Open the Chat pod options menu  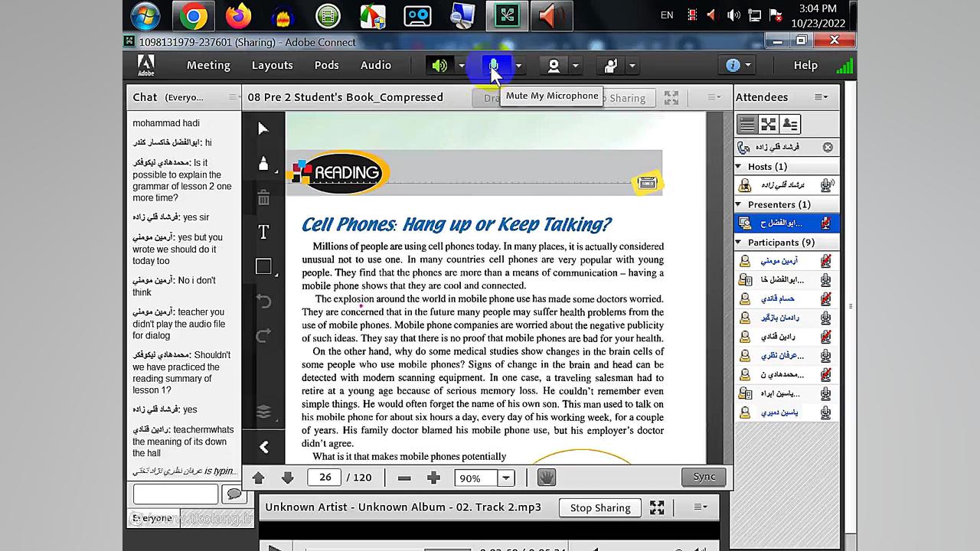click(233, 97)
